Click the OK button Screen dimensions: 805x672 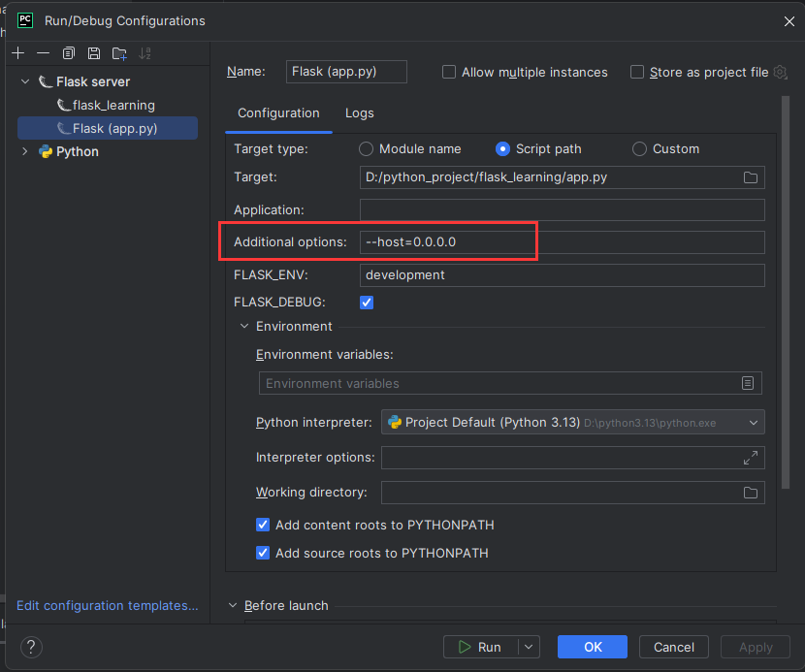coord(593,647)
